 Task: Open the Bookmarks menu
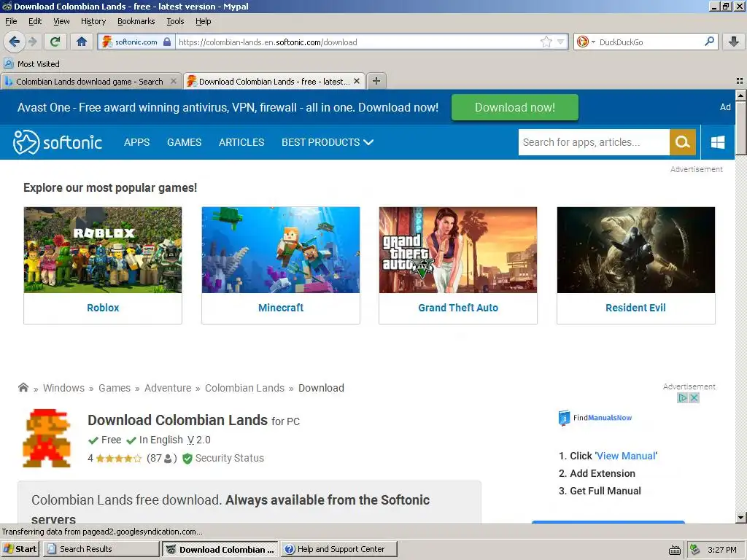[x=136, y=21]
